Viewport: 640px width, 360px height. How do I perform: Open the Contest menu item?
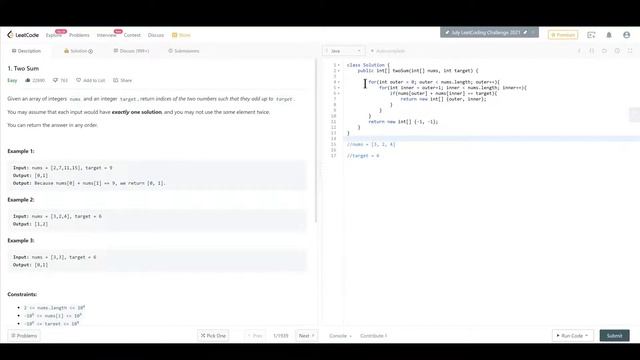click(132, 35)
